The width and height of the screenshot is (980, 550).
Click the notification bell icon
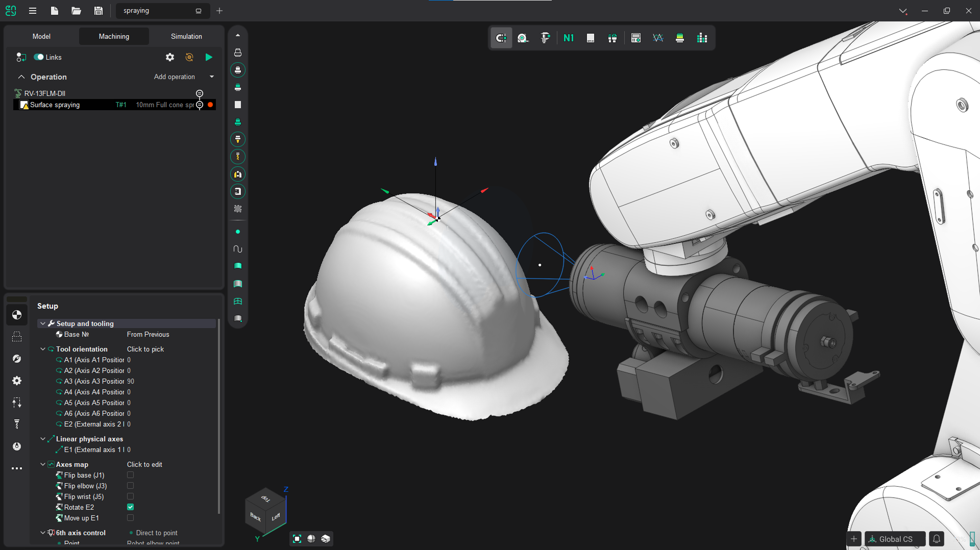tap(937, 539)
